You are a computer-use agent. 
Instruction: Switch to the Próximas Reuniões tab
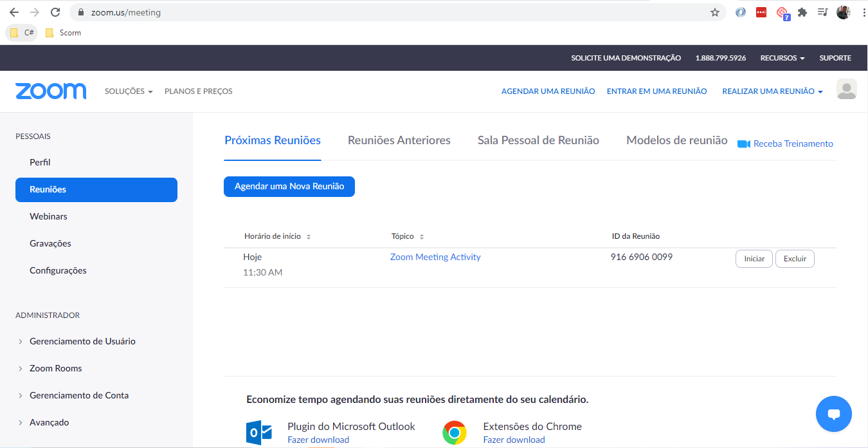pyautogui.click(x=273, y=140)
